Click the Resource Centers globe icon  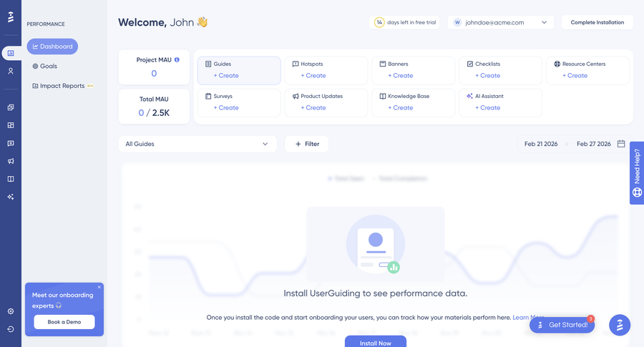(557, 64)
